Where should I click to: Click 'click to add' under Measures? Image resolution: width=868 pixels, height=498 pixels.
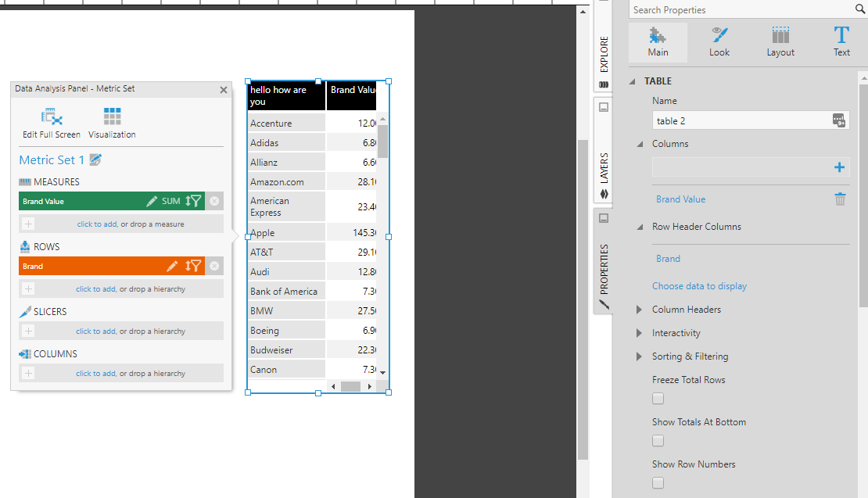(x=97, y=224)
